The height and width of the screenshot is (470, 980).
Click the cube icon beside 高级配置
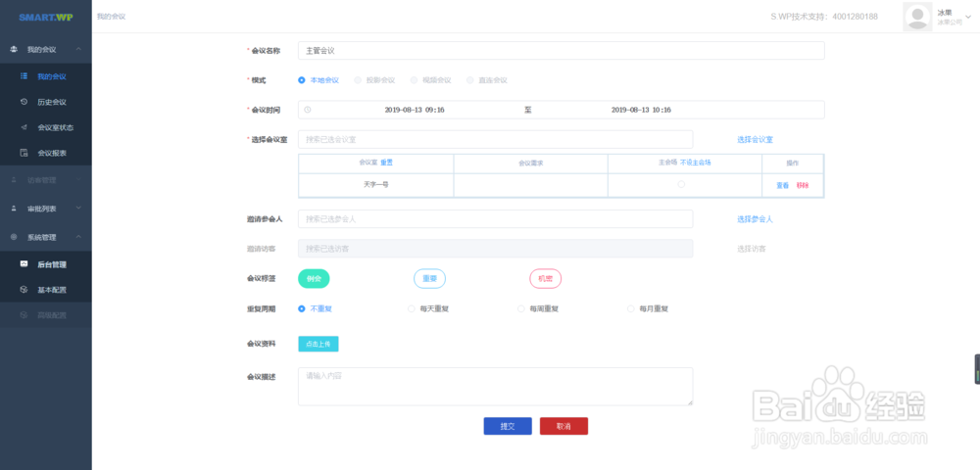click(24, 315)
